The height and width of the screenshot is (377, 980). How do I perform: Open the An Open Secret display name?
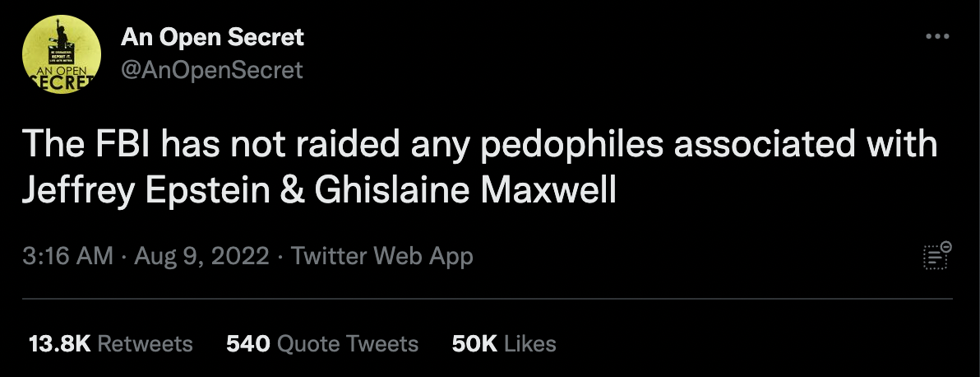pyautogui.click(x=212, y=38)
